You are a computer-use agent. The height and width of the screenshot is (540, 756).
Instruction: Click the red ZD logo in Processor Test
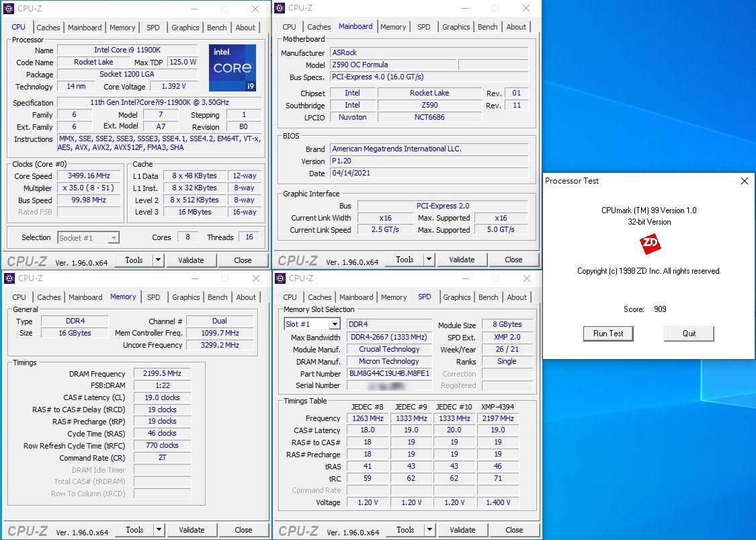pos(649,244)
